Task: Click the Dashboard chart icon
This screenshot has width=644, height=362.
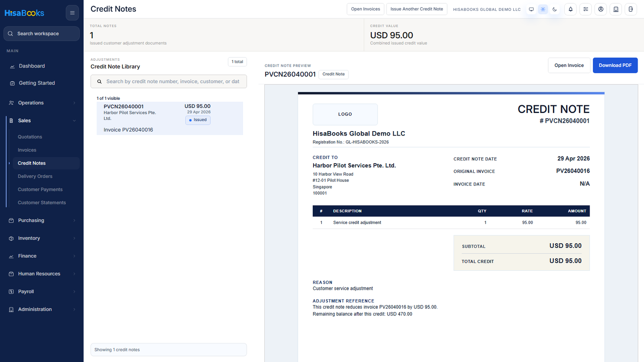Action: click(x=12, y=66)
